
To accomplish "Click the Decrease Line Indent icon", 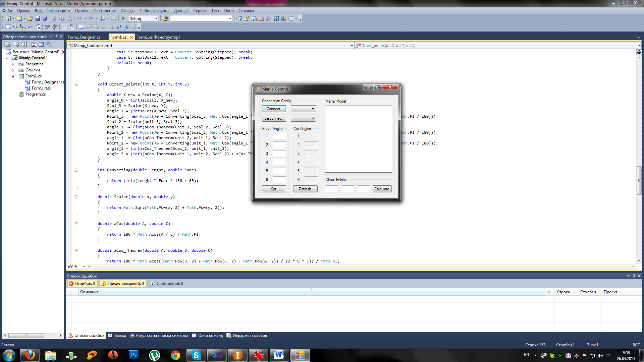I will pos(48,27).
